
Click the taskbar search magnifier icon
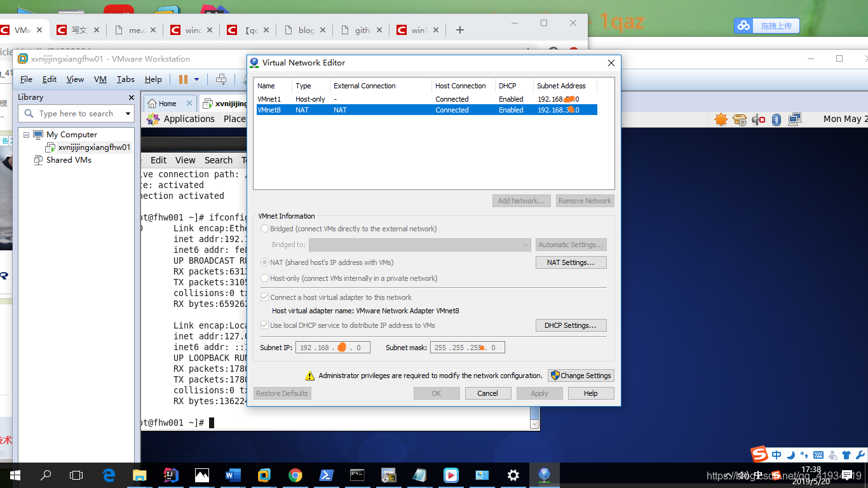coord(46,475)
